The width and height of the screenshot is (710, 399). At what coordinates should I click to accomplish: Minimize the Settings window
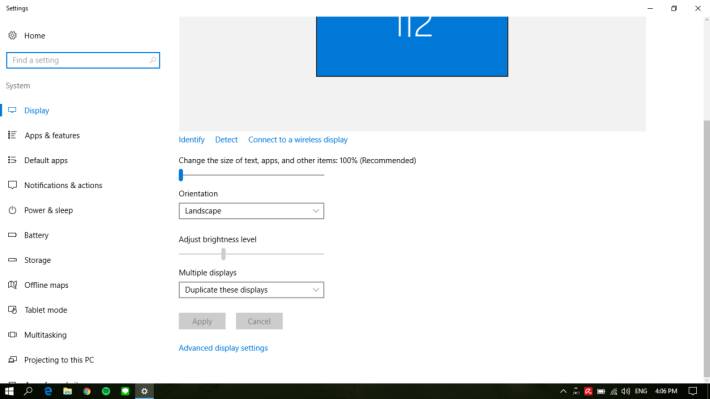point(650,8)
